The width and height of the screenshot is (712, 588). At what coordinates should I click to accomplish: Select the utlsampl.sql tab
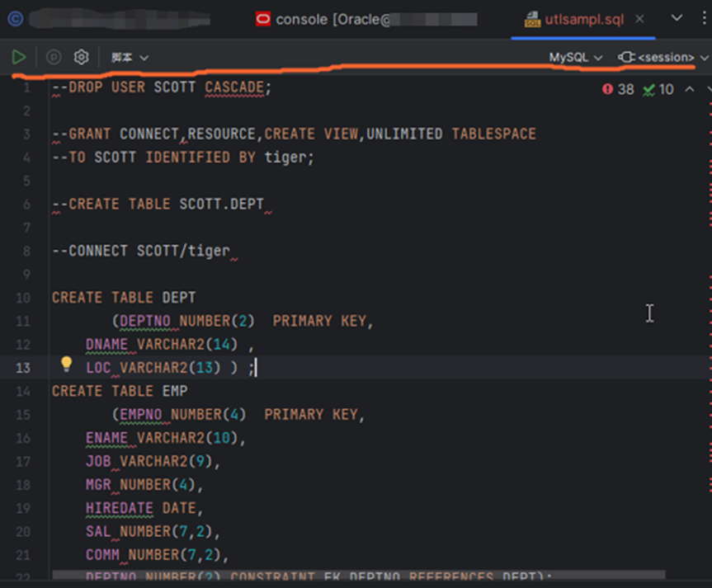(x=584, y=19)
